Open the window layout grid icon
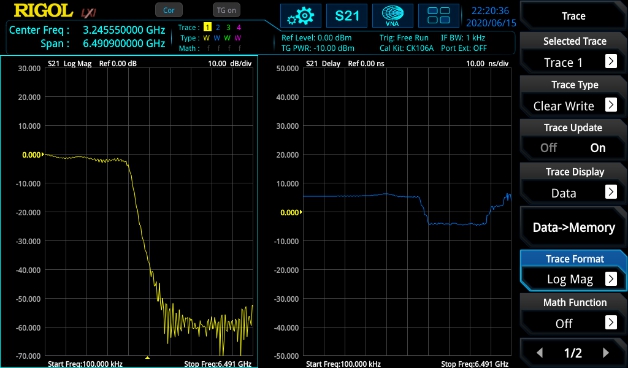Image resolution: width=628 pixels, height=368 pixels. click(x=439, y=16)
